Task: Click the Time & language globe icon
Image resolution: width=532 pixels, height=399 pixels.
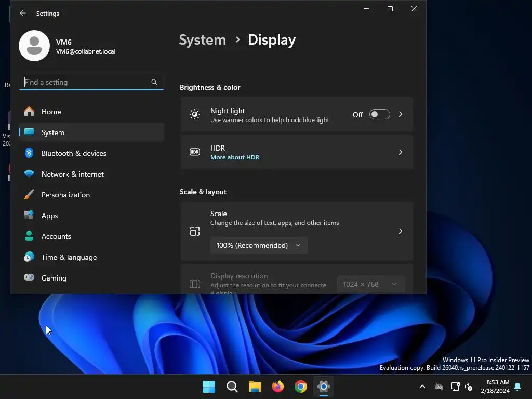Action: point(29,257)
